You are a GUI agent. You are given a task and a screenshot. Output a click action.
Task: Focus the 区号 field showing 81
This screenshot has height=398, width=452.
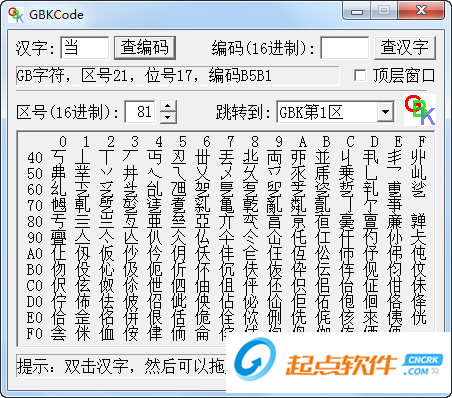pos(140,112)
